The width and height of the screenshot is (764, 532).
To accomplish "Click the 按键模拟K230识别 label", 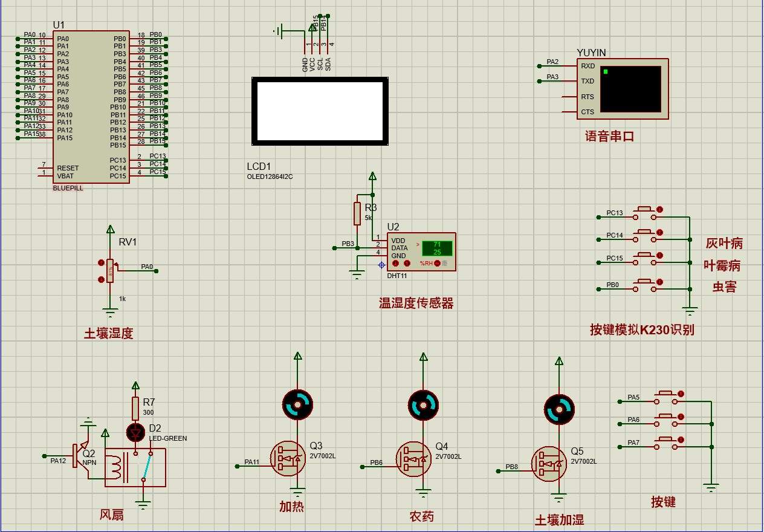I will 642,329.
